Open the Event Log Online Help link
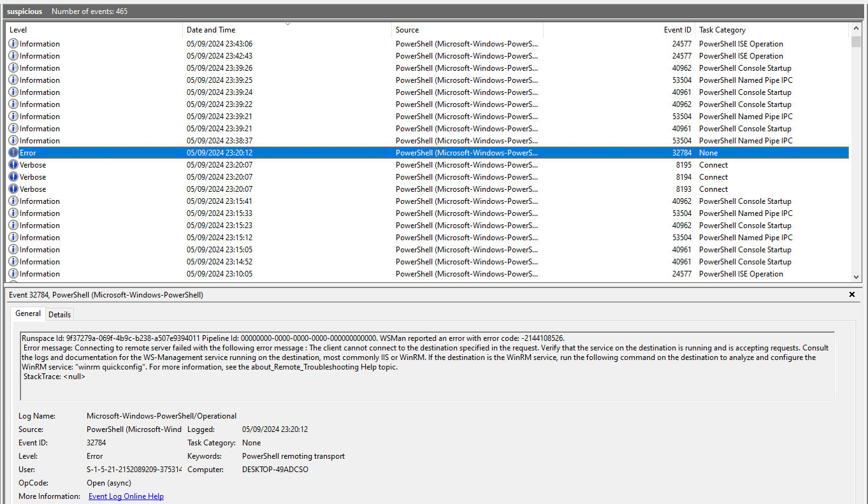The width and height of the screenshot is (868, 504). pos(126,496)
